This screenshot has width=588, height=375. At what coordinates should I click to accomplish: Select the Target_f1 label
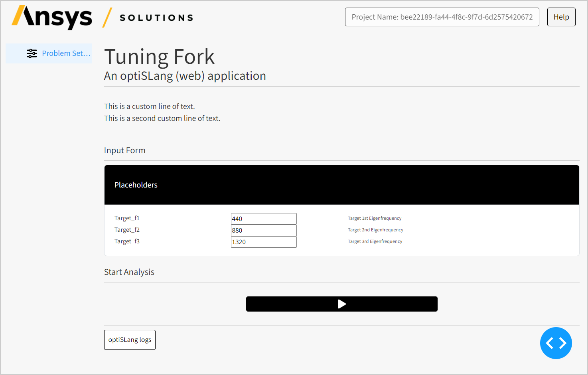(x=127, y=218)
